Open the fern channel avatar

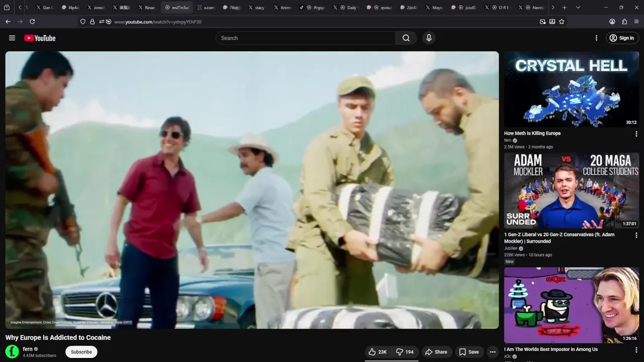pyautogui.click(x=12, y=351)
